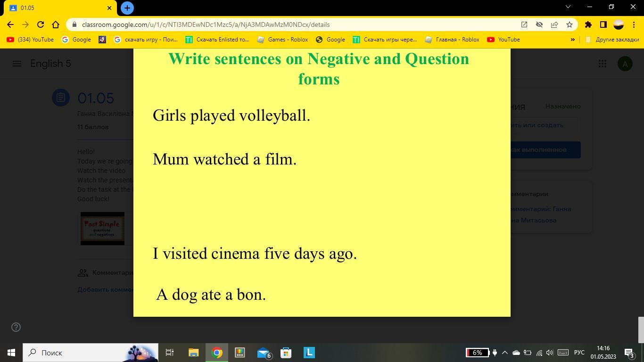Click the site info lock icon
This screenshot has height=362, width=644.
(x=74, y=25)
